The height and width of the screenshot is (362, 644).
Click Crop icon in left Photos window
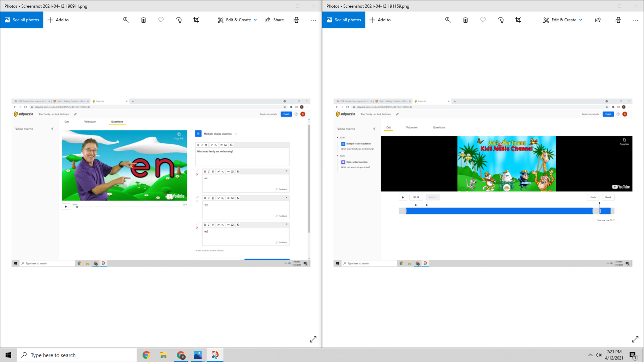pos(196,20)
